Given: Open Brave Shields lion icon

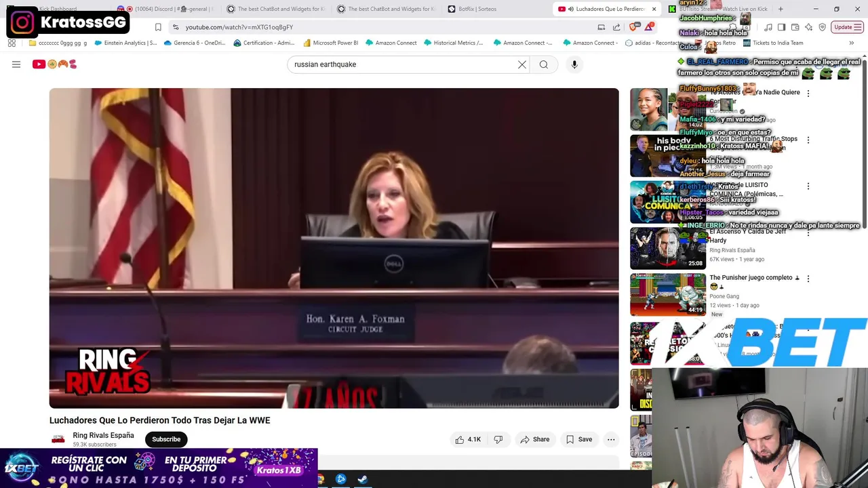Looking at the screenshot, I should 633,27.
